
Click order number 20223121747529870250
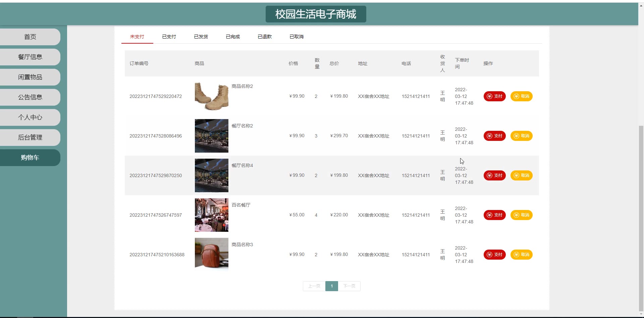[x=156, y=175]
